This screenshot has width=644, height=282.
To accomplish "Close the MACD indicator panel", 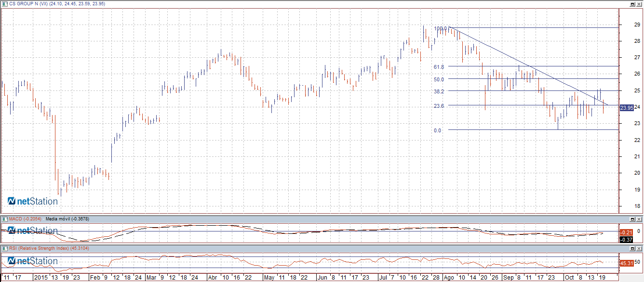I will (639, 219).
